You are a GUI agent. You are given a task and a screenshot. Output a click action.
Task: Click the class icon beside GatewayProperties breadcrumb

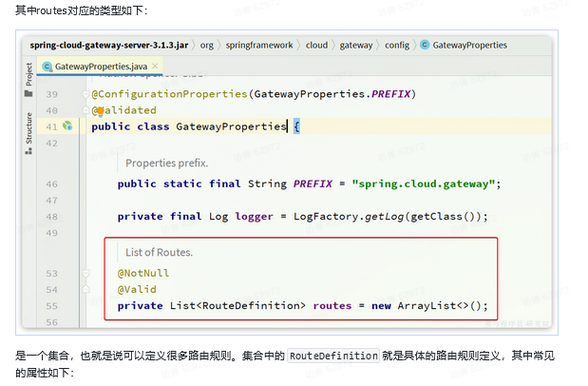tap(425, 45)
